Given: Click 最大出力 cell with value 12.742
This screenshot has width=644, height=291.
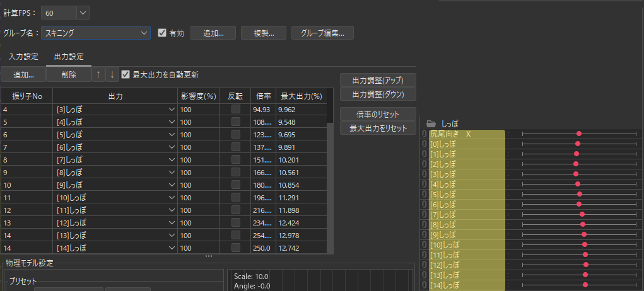Looking at the screenshot, I should 302,248.
